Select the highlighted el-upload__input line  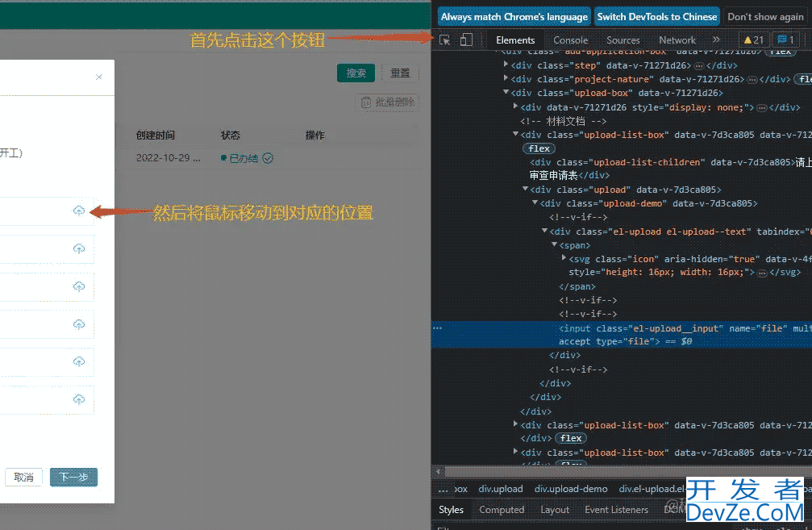coord(622,335)
